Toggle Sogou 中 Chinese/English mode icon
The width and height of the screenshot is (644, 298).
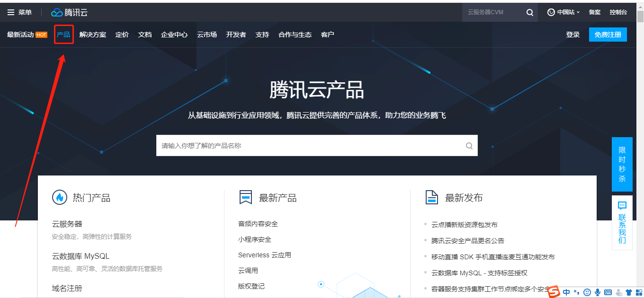(566, 292)
